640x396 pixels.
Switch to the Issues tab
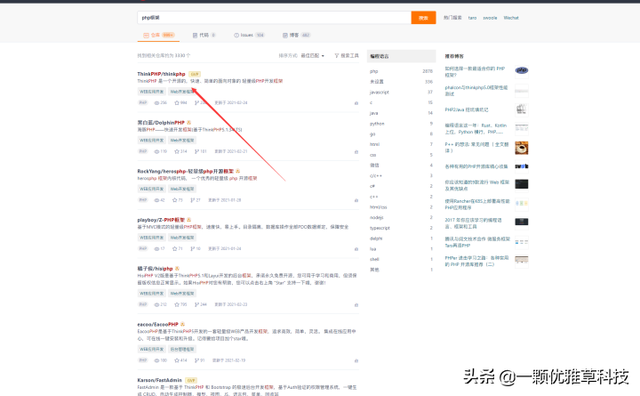[x=249, y=35]
